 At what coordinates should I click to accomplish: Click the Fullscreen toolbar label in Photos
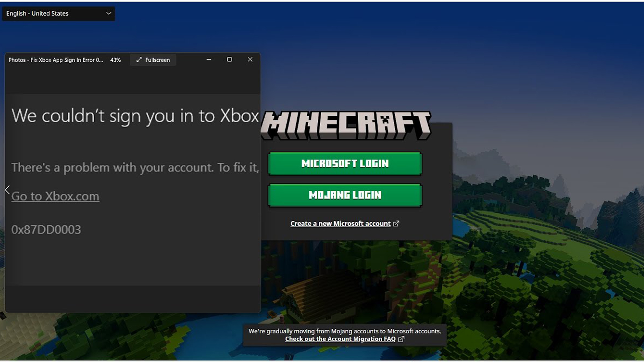pyautogui.click(x=158, y=60)
